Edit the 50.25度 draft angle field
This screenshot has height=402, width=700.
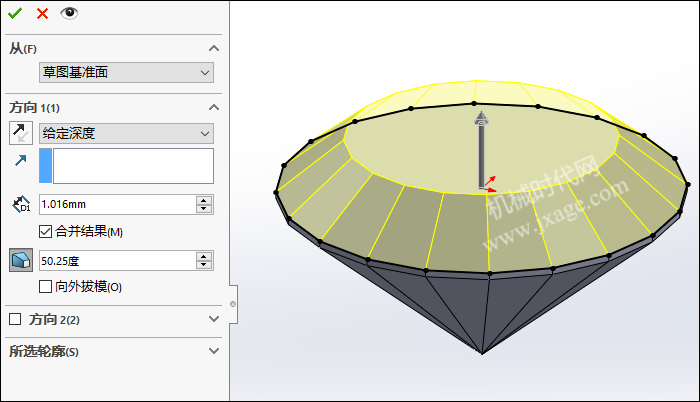coord(117,260)
